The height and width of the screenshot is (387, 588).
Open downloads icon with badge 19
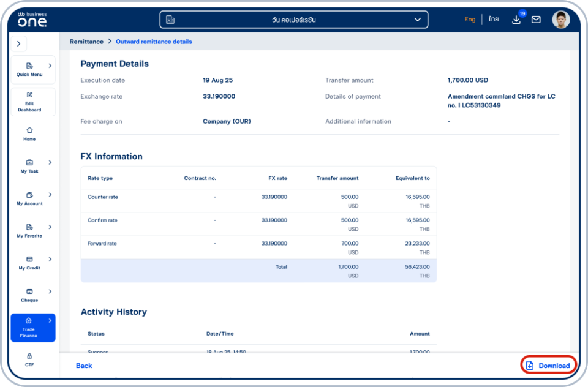tap(516, 20)
